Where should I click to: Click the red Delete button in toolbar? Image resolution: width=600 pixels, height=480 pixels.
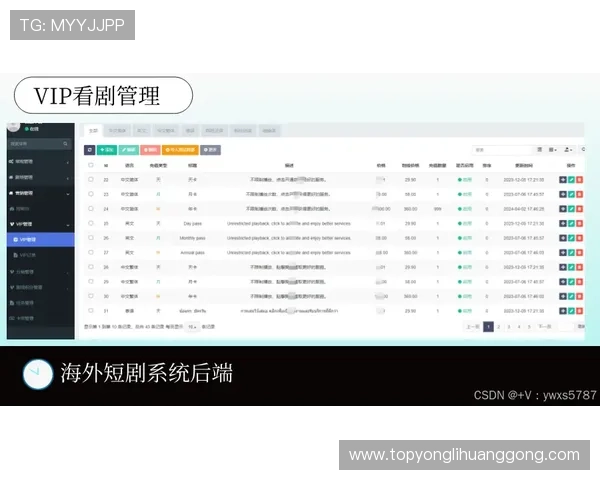(150, 150)
